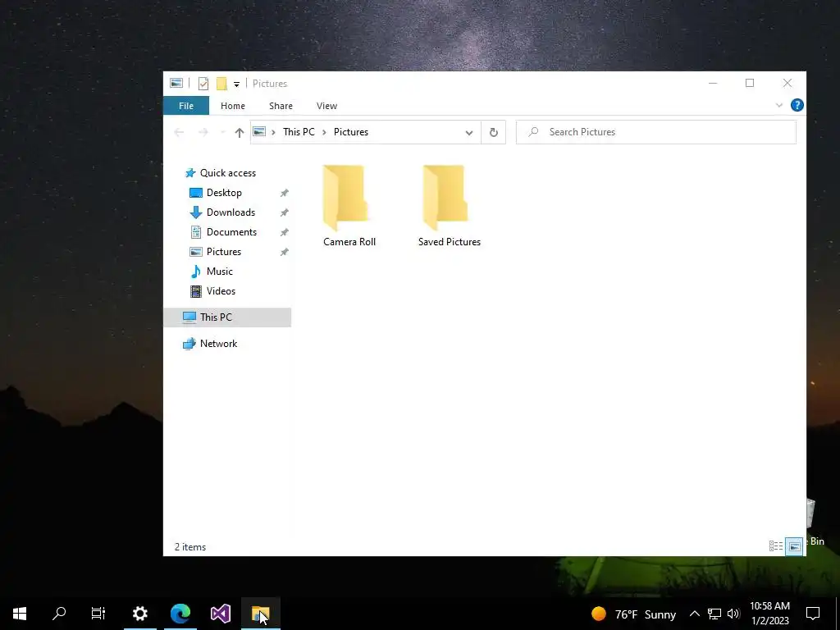Show hidden system tray icons
This screenshot has height=630, width=840.
point(694,614)
